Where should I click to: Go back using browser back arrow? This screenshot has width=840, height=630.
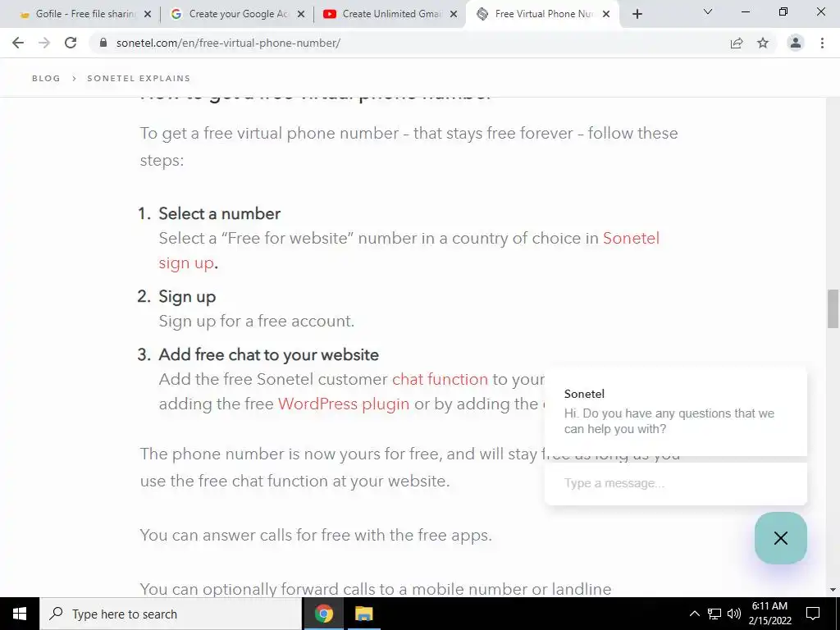click(x=18, y=43)
